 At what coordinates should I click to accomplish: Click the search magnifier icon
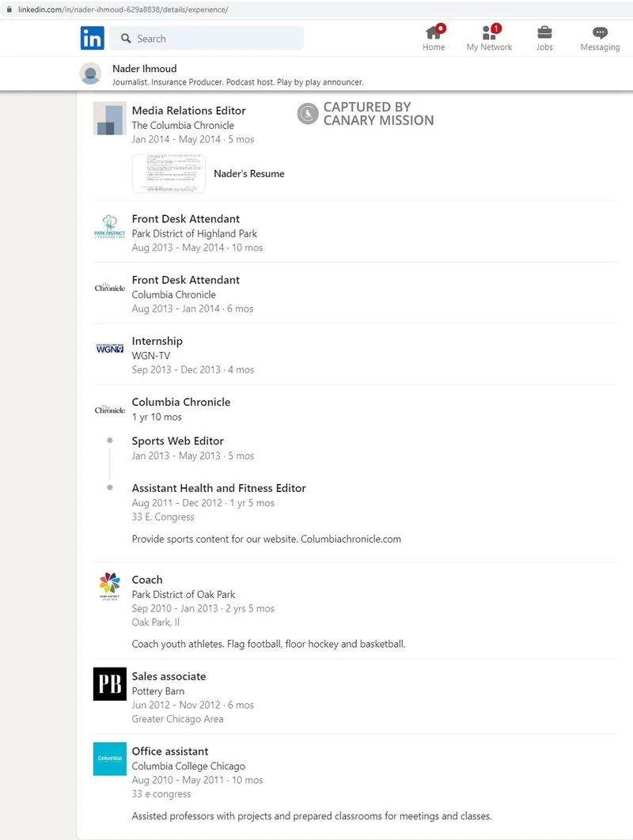126,39
